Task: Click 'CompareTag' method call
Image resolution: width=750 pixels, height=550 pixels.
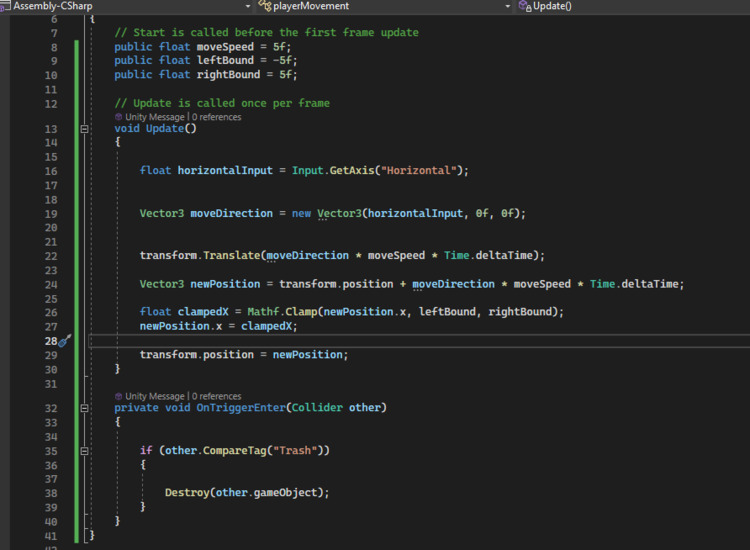Action: coord(235,451)
